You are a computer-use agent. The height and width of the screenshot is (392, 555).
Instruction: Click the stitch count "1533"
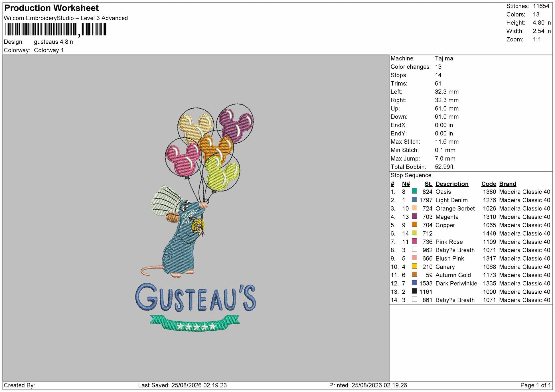pyautogui.click(x=426, y=283)
